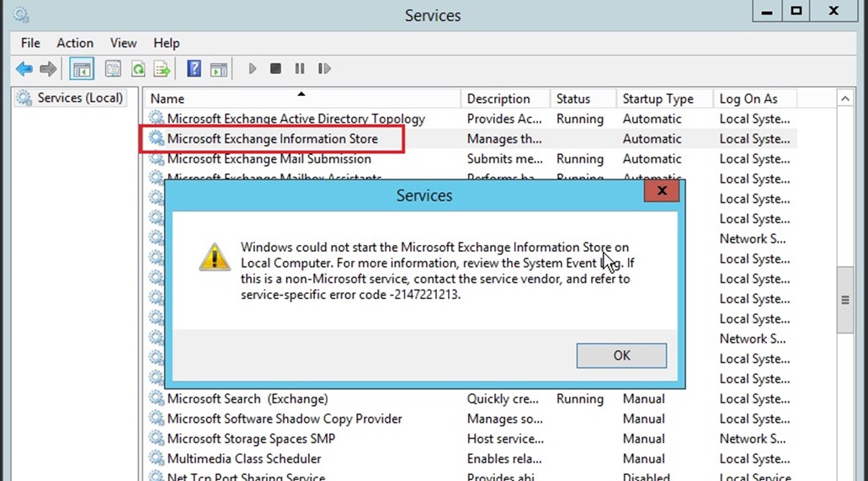Viewport: 868px width, 481px height.
Task: Select Microsoft Exchange Information Store service
Action: coord(273,138)
